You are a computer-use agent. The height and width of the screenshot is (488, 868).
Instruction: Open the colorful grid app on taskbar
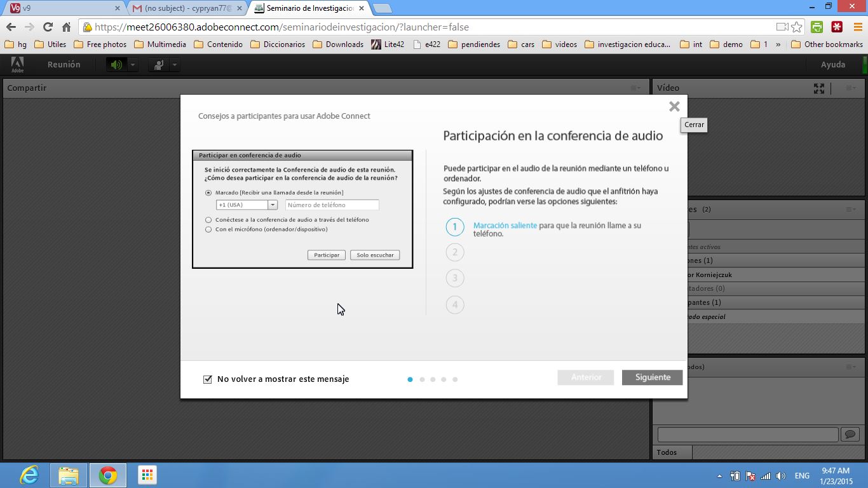[147, 475]
